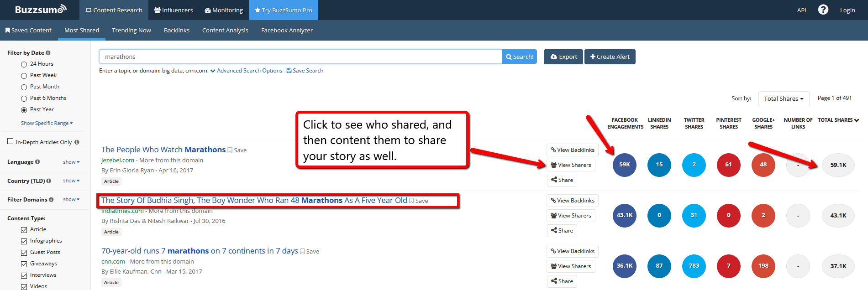Open the Total Shares sort dropdown
This screenshot has height=290, width=868.
[x=784, y=98]
